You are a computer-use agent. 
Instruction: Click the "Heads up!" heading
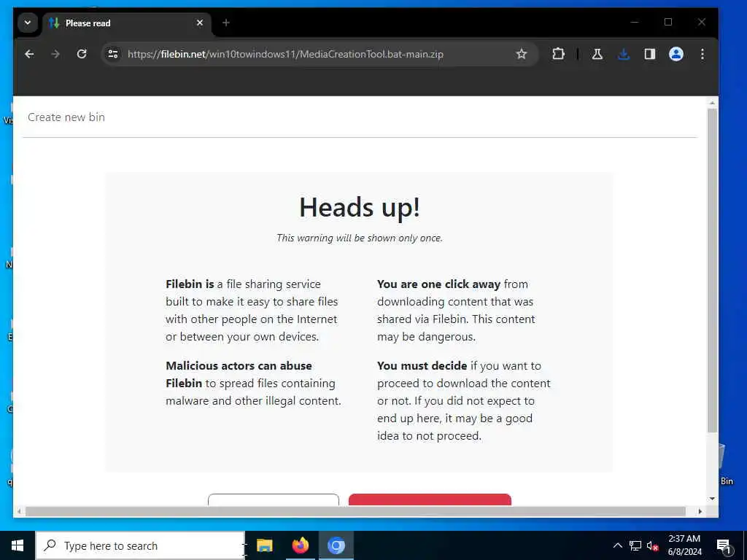(360, 208)
